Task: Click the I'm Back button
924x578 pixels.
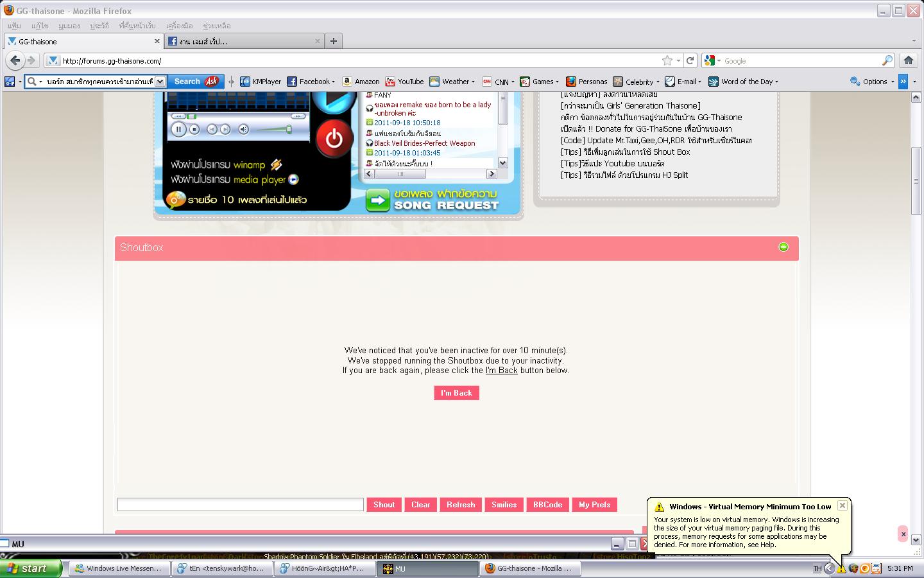Action: [x=456, y=393]
